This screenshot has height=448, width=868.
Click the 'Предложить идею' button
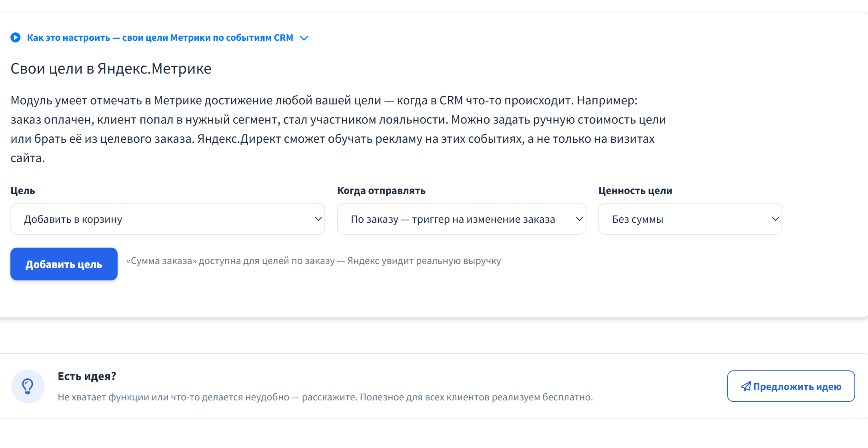pos(791,386)
